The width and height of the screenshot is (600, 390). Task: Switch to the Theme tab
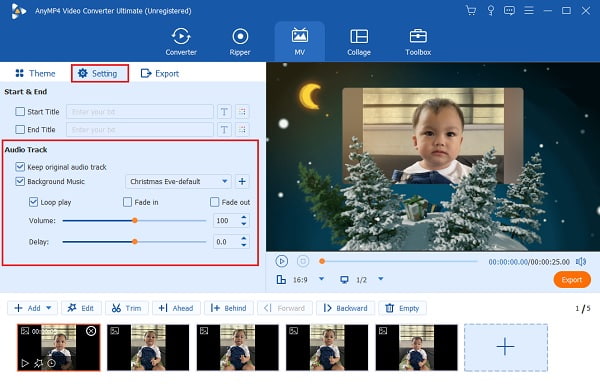pyautogui.click(x=35, y=73)
